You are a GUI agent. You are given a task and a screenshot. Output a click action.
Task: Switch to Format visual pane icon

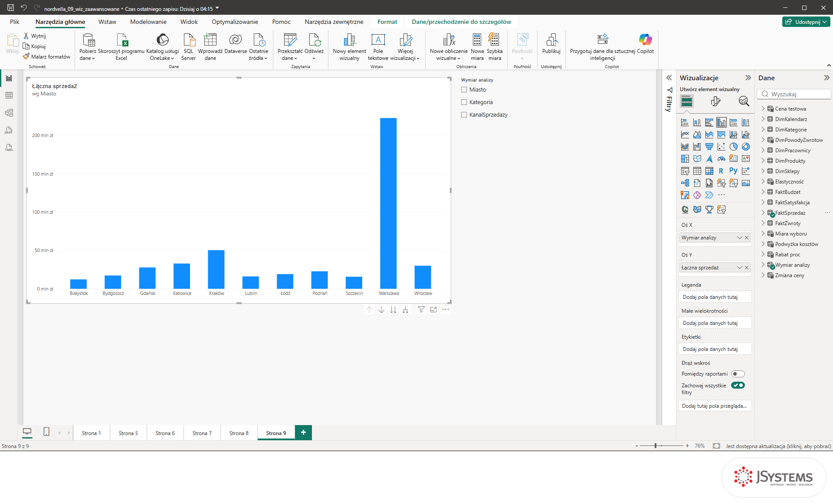[715, 101]
